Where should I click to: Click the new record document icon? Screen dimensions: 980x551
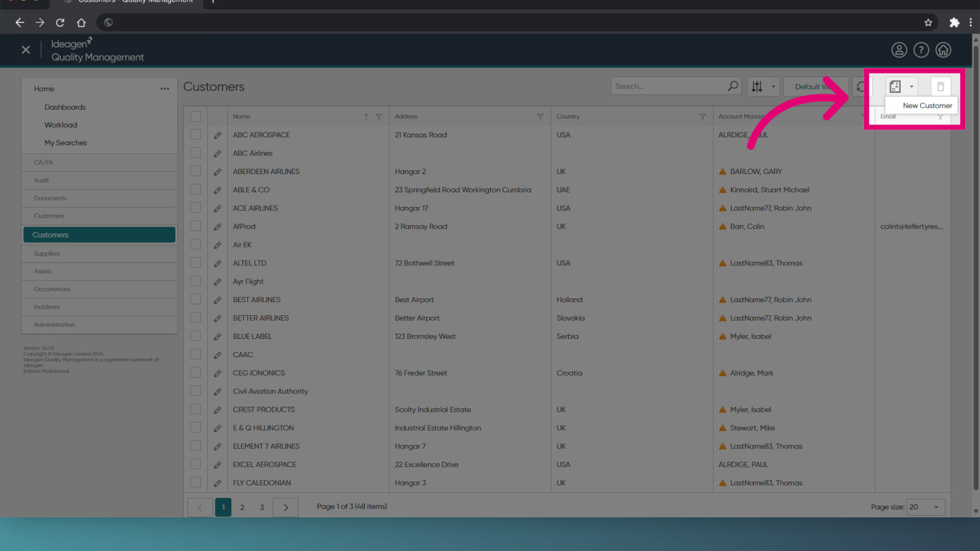click(x=895, y=87)
